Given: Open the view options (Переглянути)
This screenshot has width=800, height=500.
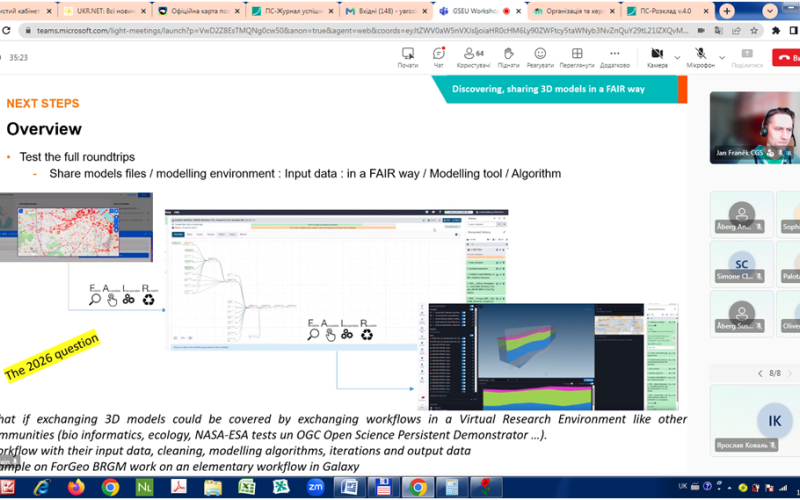Looking at the screenshot, I should 577,57.
